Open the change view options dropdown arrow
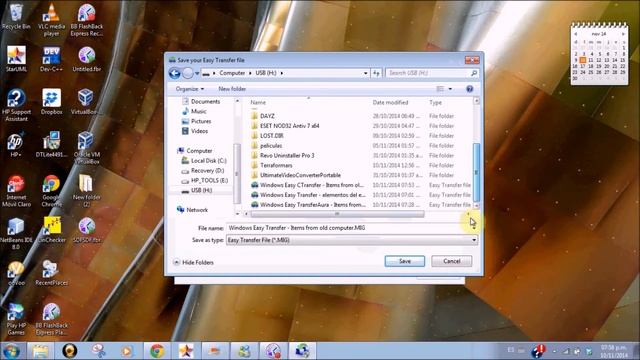 pyautogui.click(x=450, y=89)
